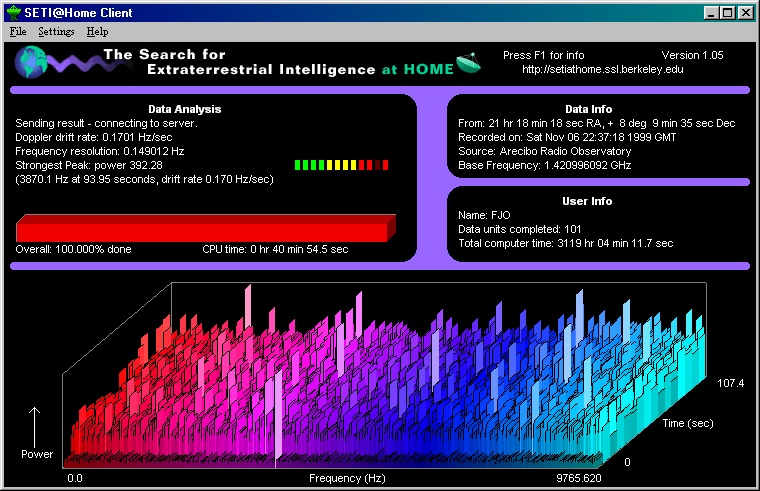This screenshot has width=760, height=491.
Task: Click the Earth globe logo
Action: (x=29, y=63)
